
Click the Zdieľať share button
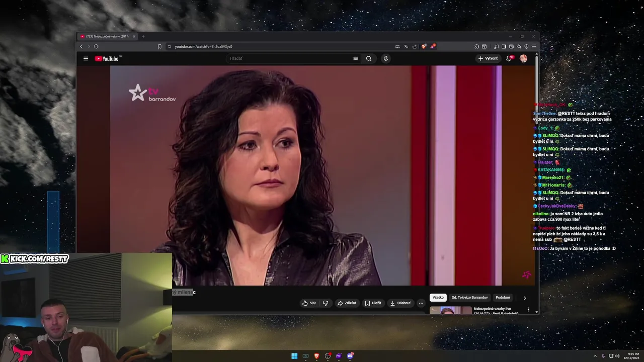click(x=347, y=303)
